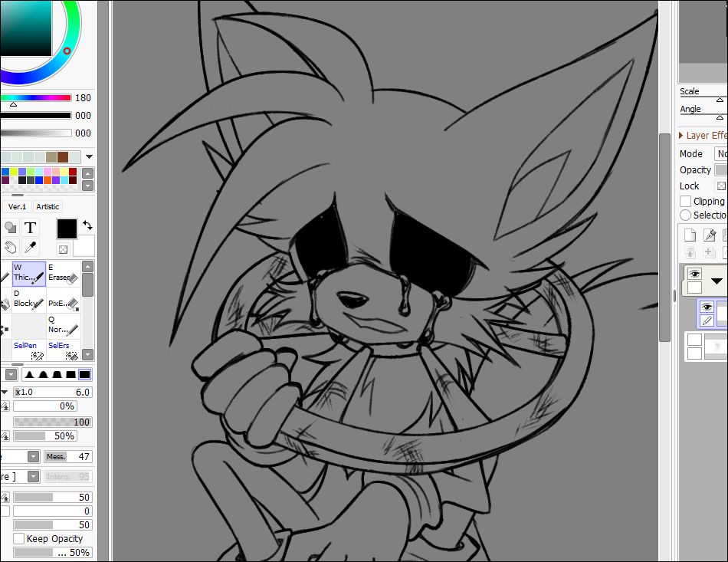Select the Shape tool icon
Screen dimensions: 728x562
[10, 228]
